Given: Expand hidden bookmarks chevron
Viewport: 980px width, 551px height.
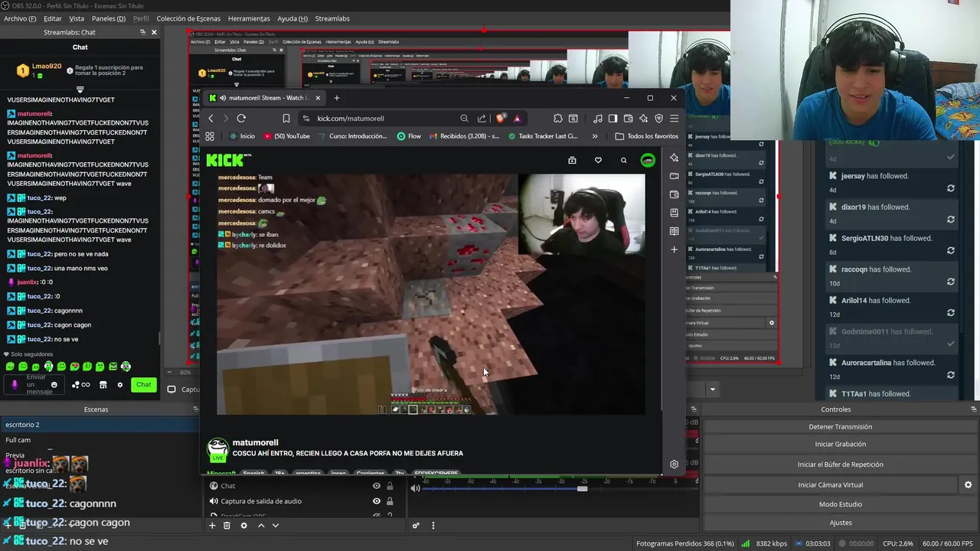Looking at the screenshot, I should [595, 136].
